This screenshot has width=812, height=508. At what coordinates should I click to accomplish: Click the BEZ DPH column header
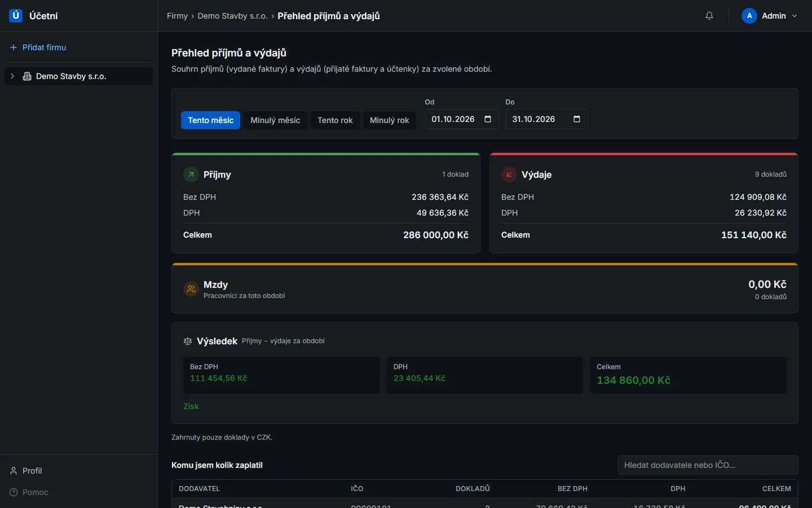(572, 489)
